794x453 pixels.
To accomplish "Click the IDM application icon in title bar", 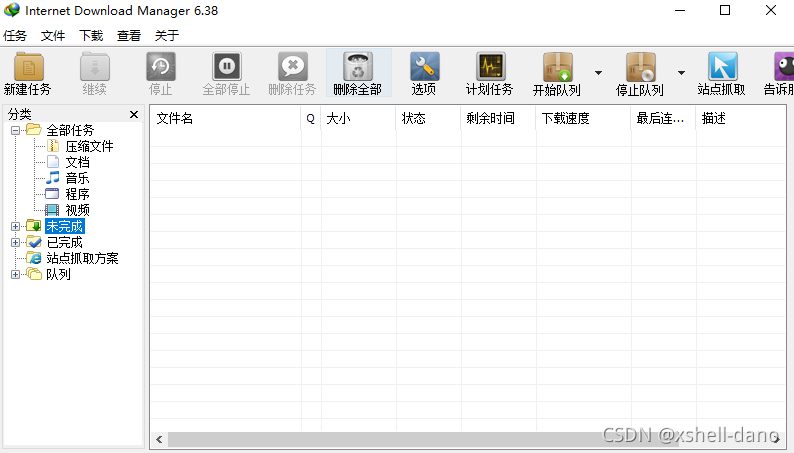I will pyautogui.click(x=12, y=10).
